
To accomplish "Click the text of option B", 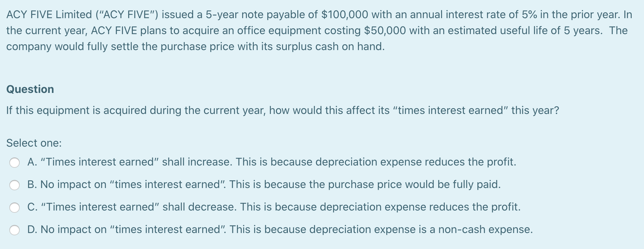I will (264, 185).
